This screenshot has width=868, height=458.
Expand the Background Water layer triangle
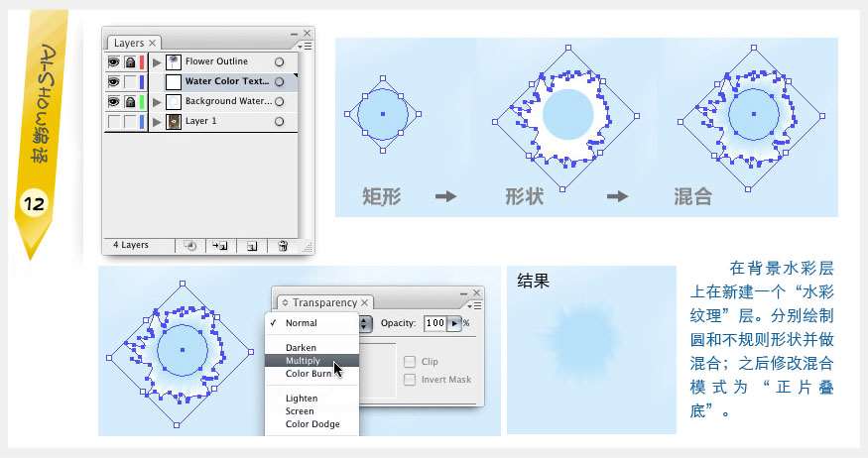[x=157, y=102]
